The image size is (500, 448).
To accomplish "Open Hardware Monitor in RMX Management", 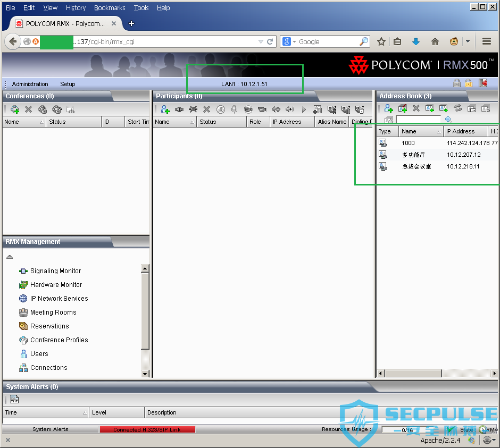I will click(56, 284).
